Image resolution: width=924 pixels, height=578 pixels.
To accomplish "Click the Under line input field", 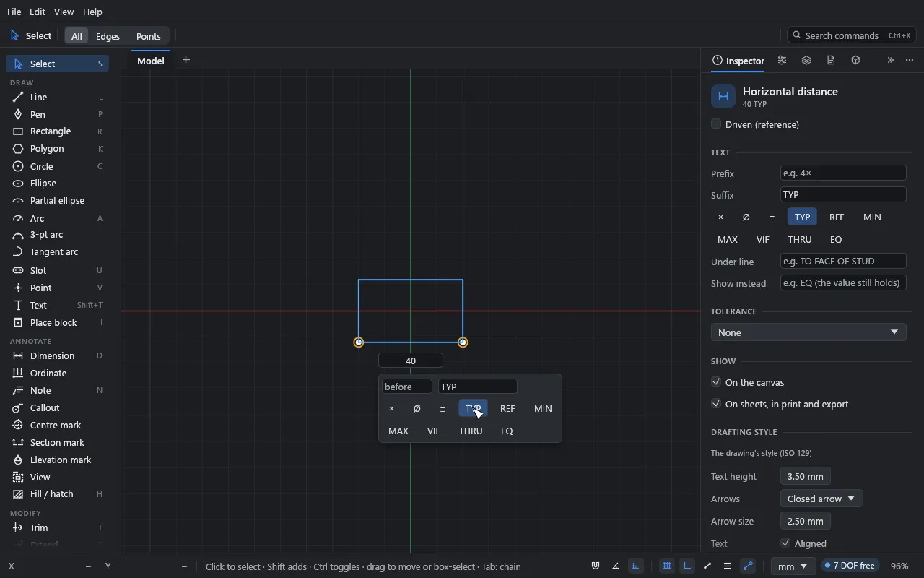I will [843, 261].
